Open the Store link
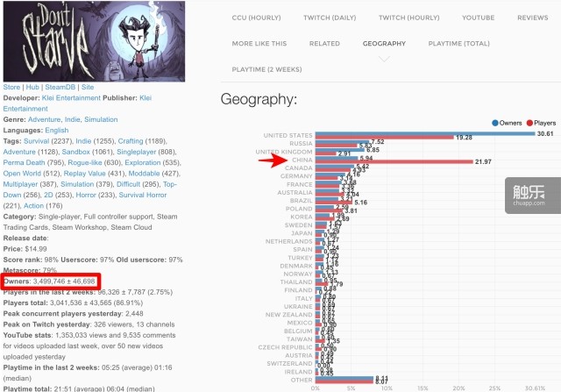 (11, 88)
